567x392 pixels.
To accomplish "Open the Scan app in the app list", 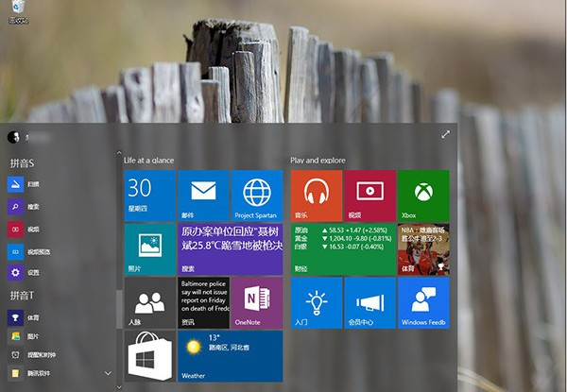I will pyautogui.click(x=24, y=184).
